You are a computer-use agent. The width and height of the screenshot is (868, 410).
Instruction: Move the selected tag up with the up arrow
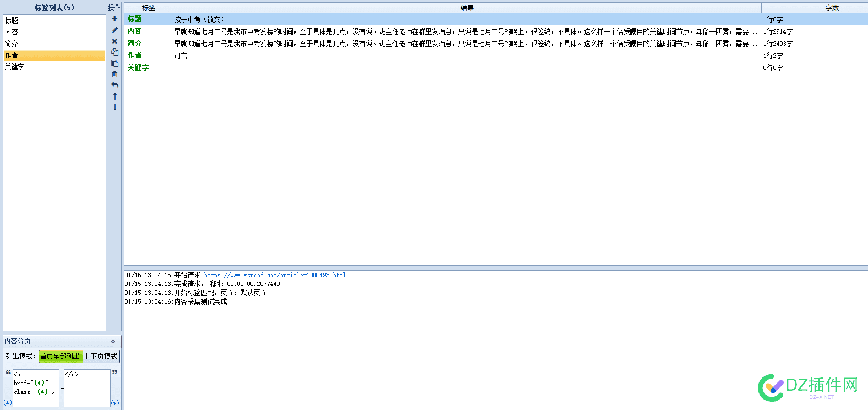(114, 96)
